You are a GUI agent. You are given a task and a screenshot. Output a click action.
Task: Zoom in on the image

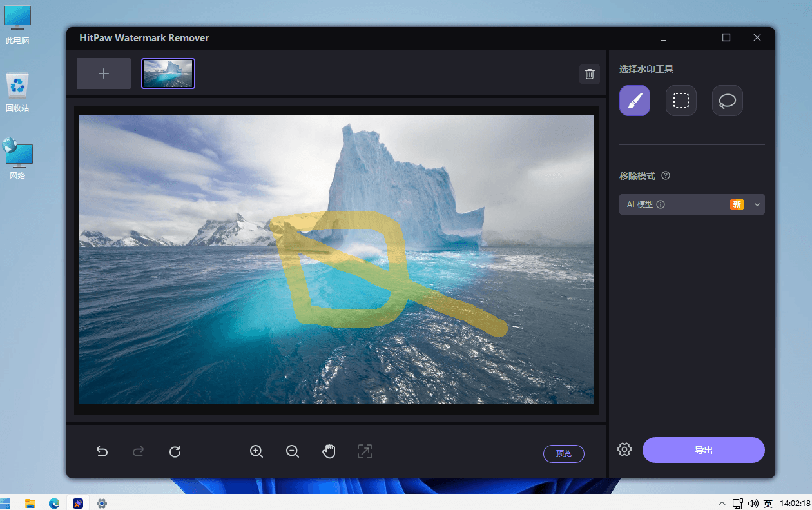tap(256, 451)
